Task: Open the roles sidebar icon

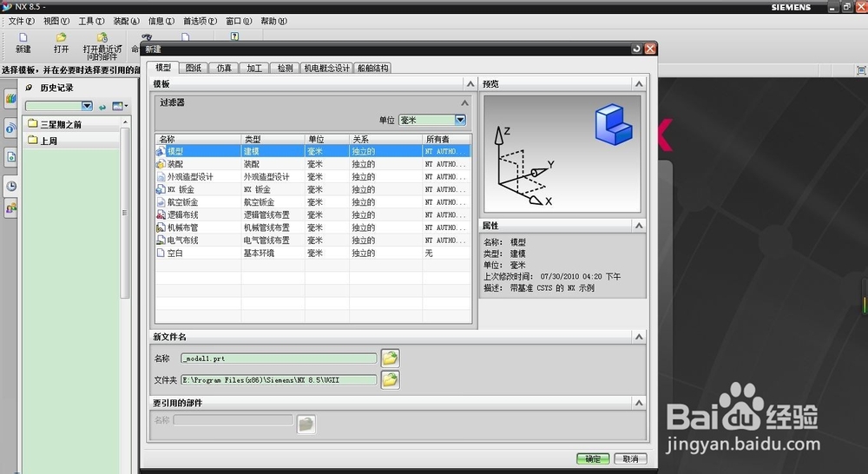Action: tap(10, 208)
